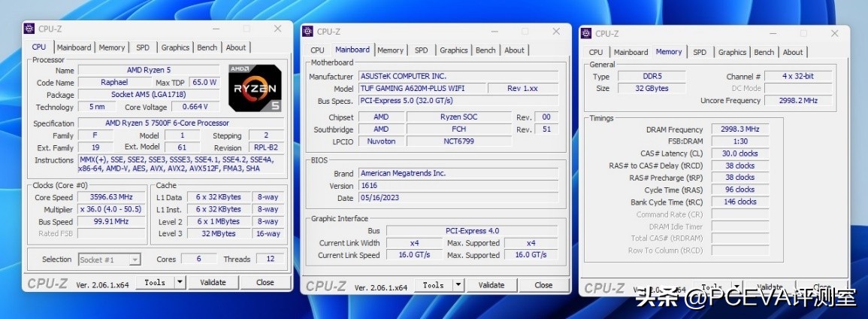The width and height of the screenshot is (868, 319).
Task: Open Graphics tab in Mainboard window
Action: [x=453, y=50]
